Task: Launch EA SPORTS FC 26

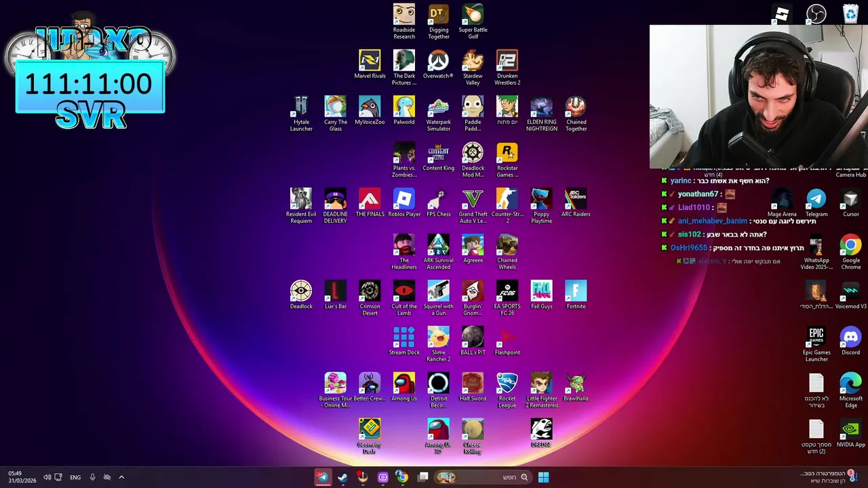Action: (x=507, y=298)
